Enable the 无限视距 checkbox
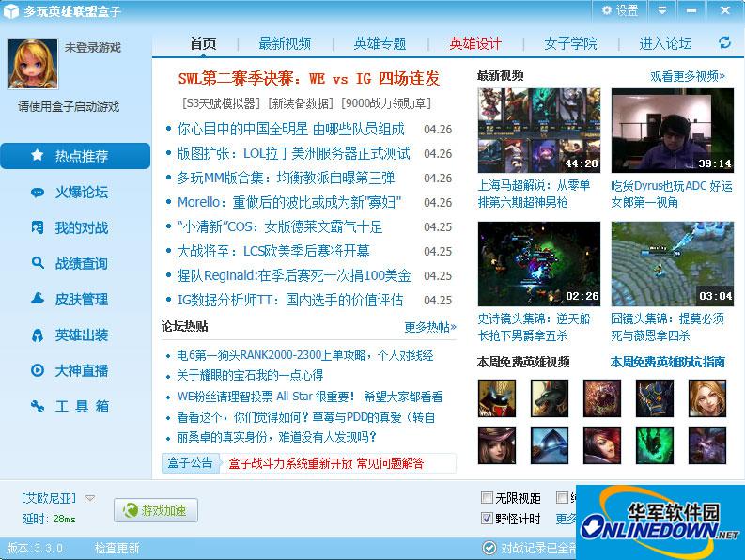This screenshot has width=745, height=560. click(487, 498)
